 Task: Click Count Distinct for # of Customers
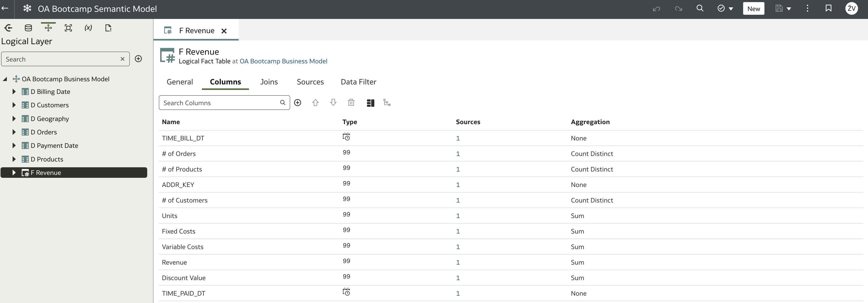[592, 200]
